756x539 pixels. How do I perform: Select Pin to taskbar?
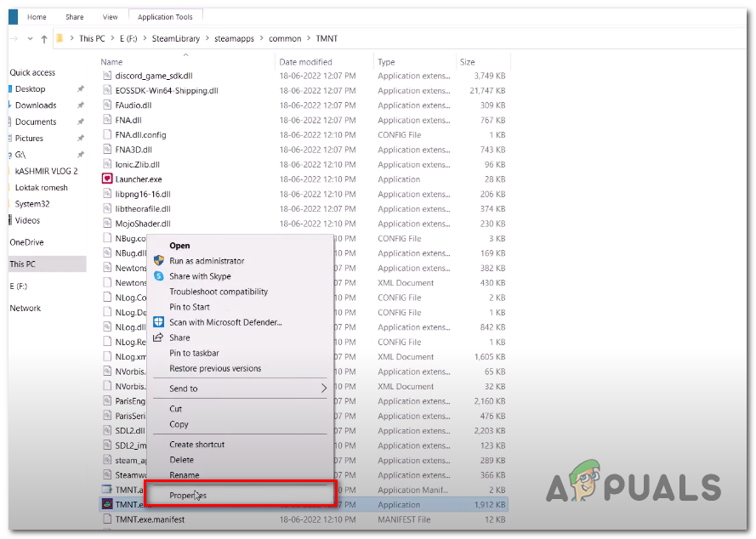[240, 353]
